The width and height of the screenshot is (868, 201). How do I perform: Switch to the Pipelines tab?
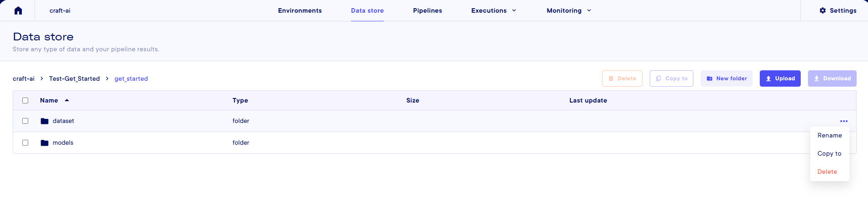coord(427,10)
